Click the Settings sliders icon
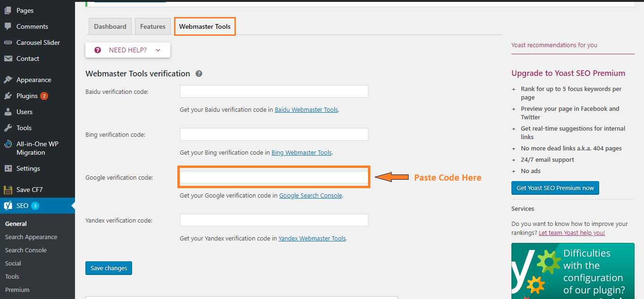 click(8, 168)
